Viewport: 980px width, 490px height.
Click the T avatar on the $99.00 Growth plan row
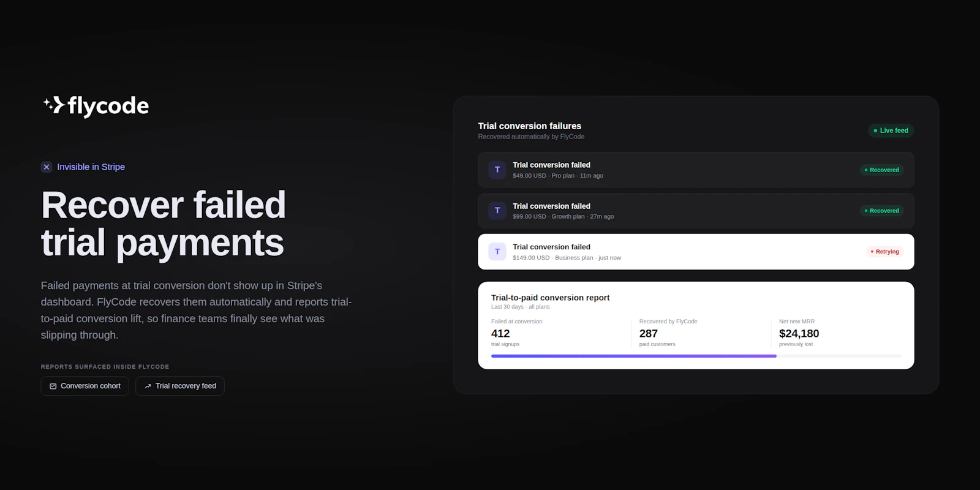[x=497, y=211]
